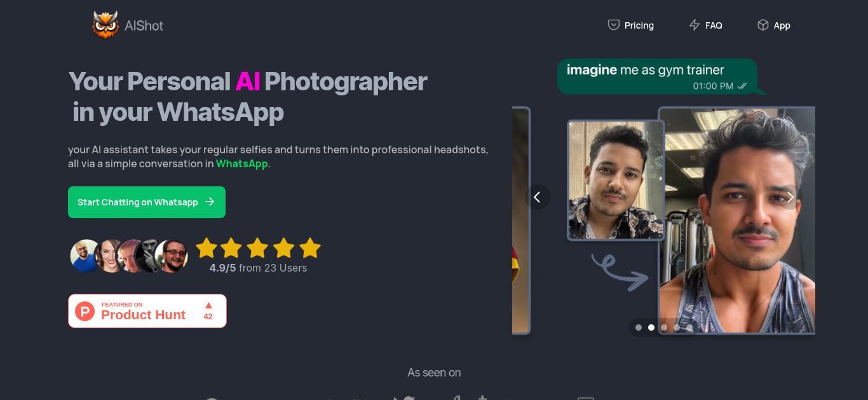The width and height of the screenshot is (868, 400).
Task: Open the Featured on Product Hunt badge
Action: click(x=147, y=311)
